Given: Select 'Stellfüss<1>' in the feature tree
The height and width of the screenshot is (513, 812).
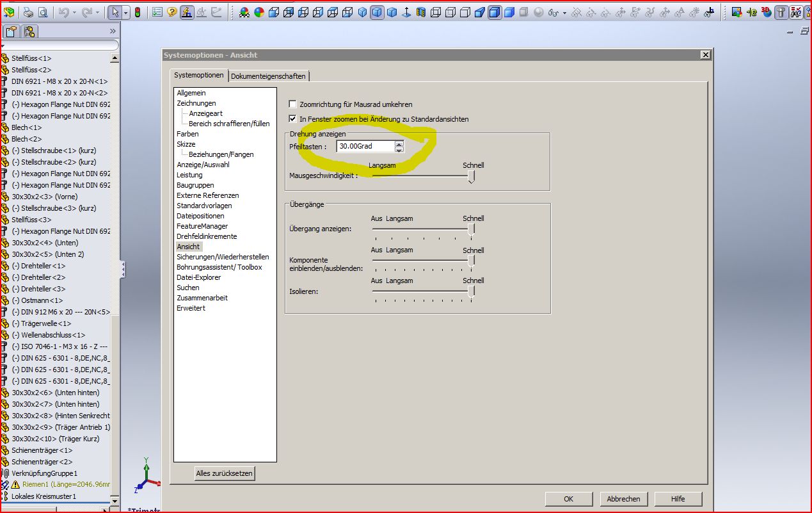Looking at the screenshot, I should click(31, 58).
